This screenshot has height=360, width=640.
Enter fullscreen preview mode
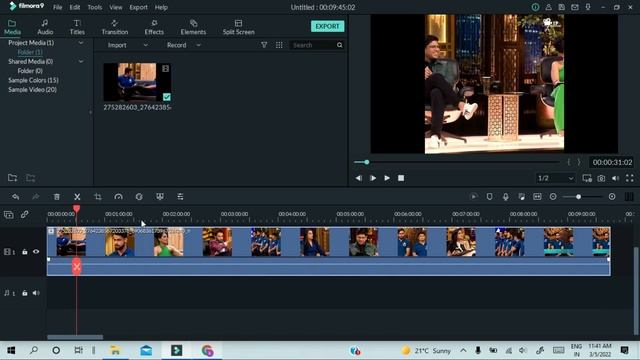pyautogui.click(x=630, y=178)
